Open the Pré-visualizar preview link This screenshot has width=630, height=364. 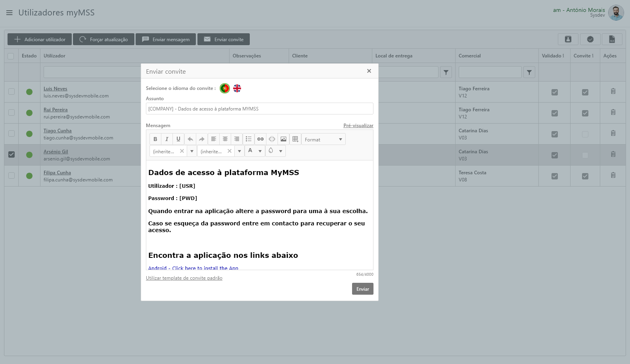(358, 126)
